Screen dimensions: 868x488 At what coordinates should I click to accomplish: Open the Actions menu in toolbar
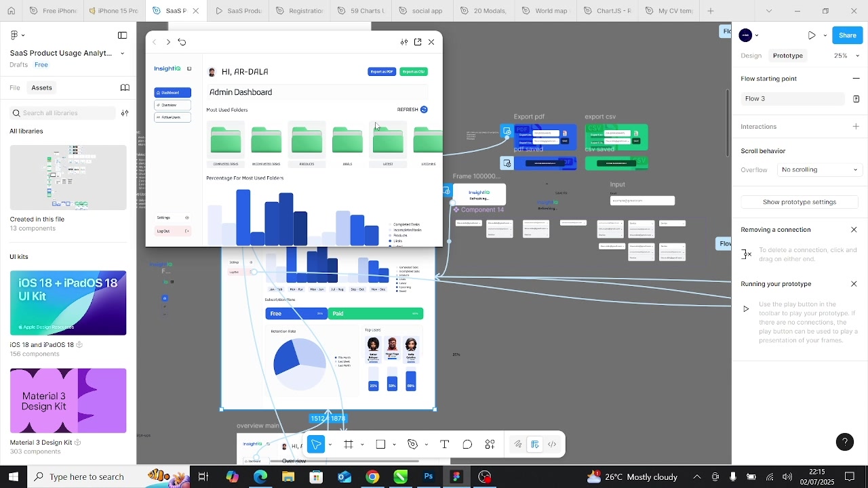pos(490,445)
